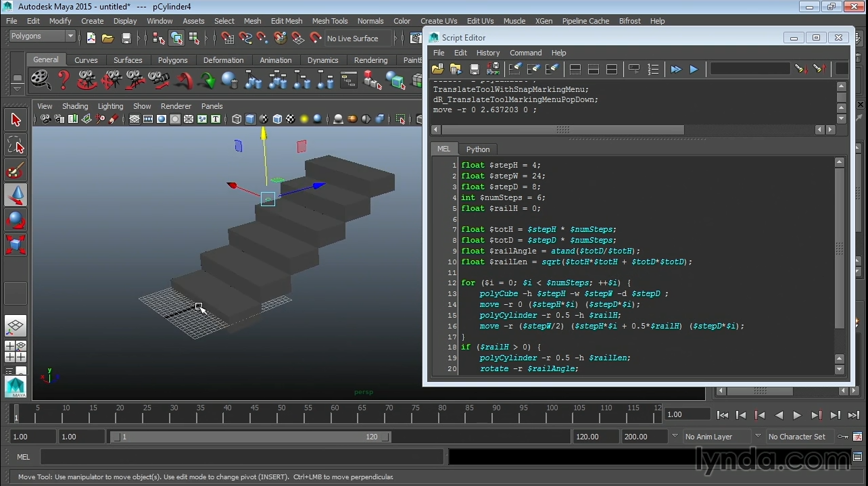Click Save script icon in Script Editor

pos(475,69)
